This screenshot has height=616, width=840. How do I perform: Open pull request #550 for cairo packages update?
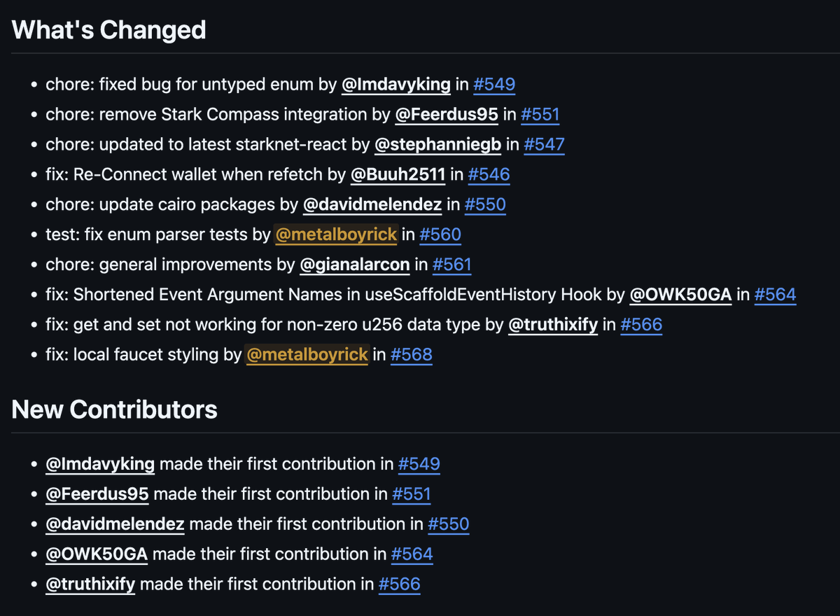click(x=485, y=205)
